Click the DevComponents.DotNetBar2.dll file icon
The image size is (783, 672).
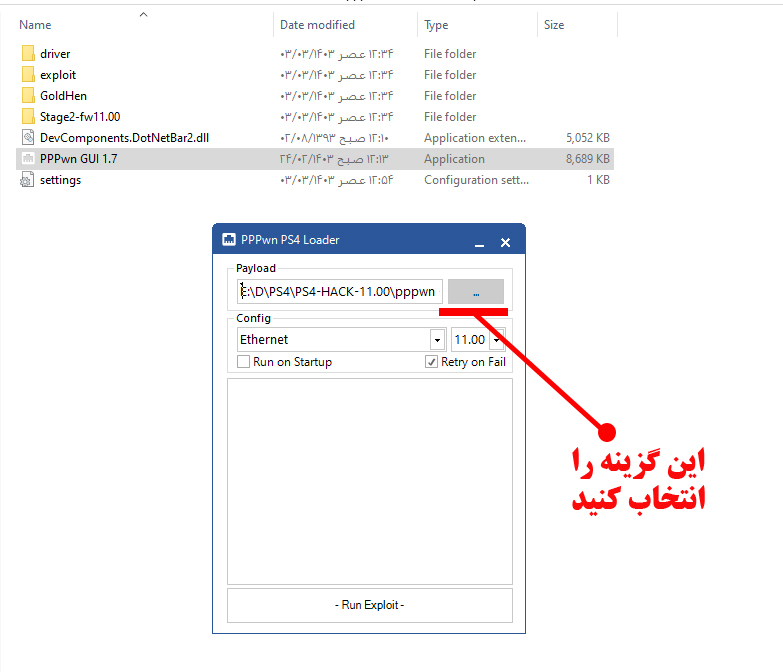tap(28, 138)
